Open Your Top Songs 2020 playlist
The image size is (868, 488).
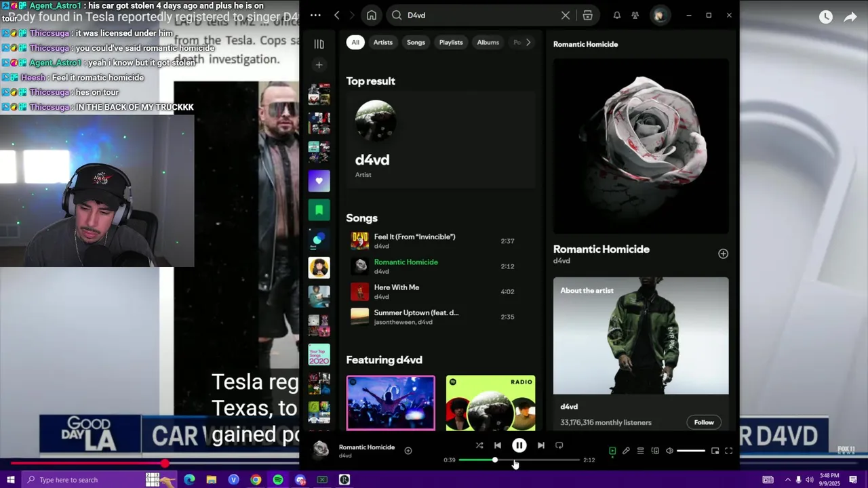tap(319, 355)
